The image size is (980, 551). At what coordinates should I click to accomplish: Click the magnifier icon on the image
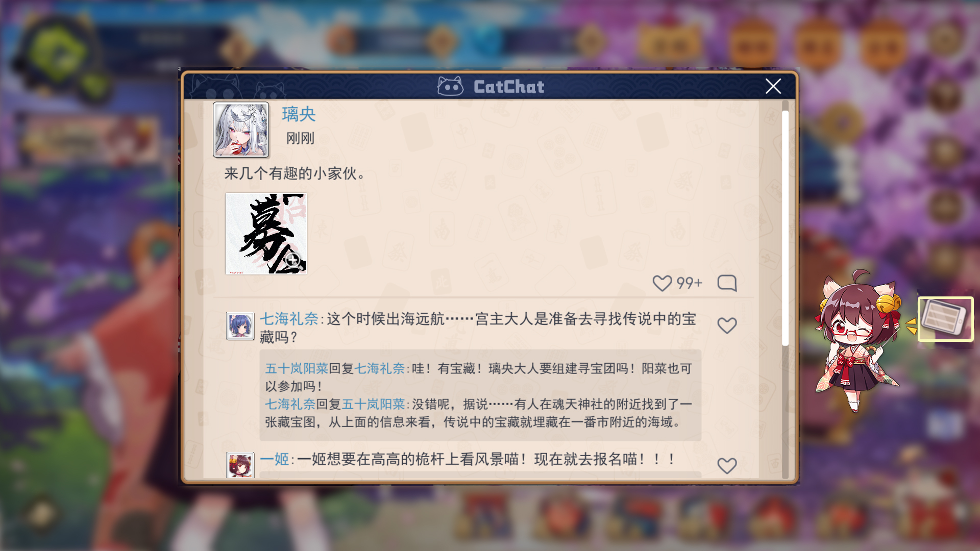click(x=292, y=260)
